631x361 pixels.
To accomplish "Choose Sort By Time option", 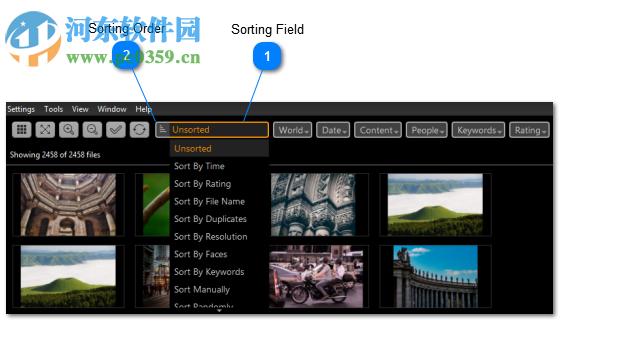I will 219,166.
